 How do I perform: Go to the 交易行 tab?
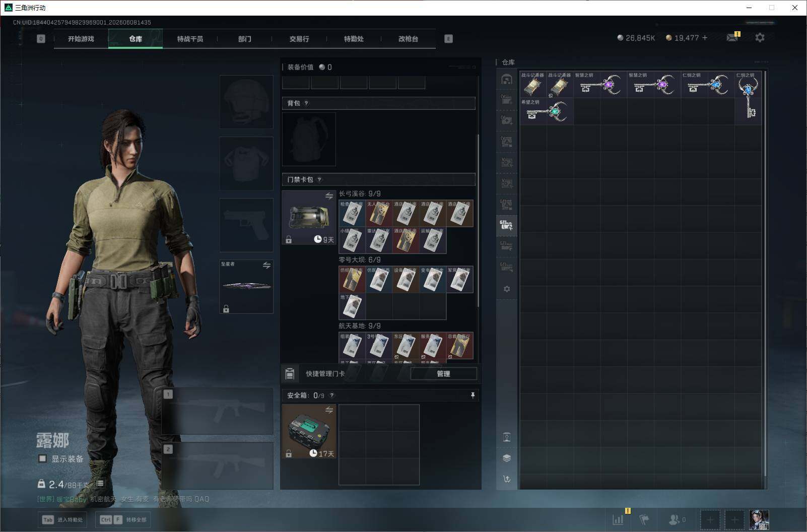click(299, 39)
